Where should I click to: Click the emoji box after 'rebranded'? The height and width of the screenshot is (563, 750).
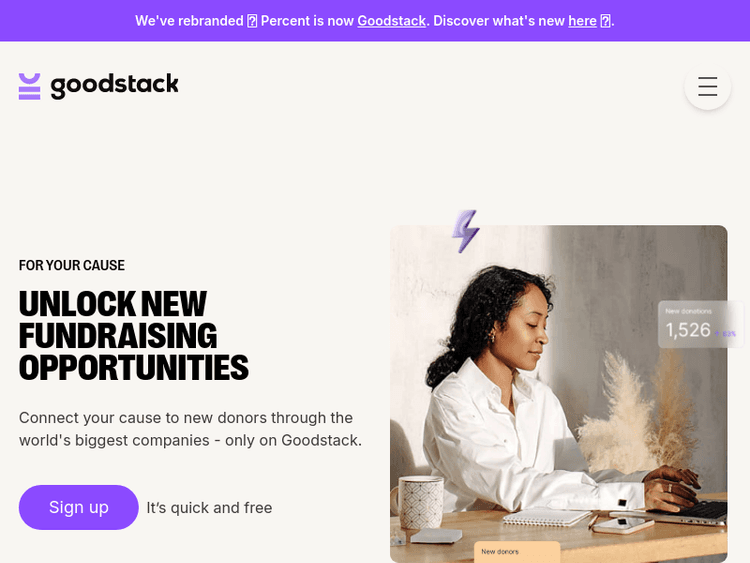(252, 21)
